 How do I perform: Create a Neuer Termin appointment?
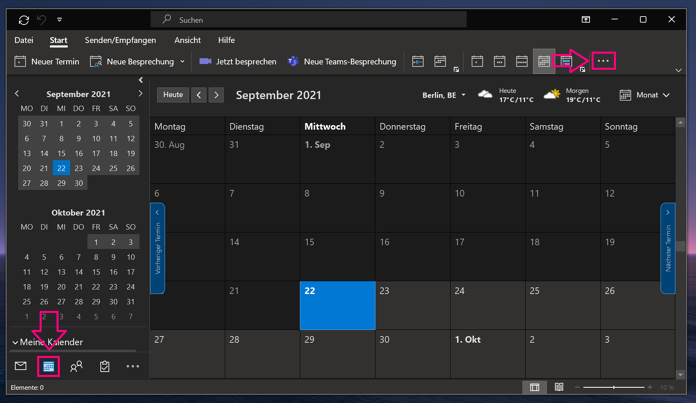tap(47, 62)
